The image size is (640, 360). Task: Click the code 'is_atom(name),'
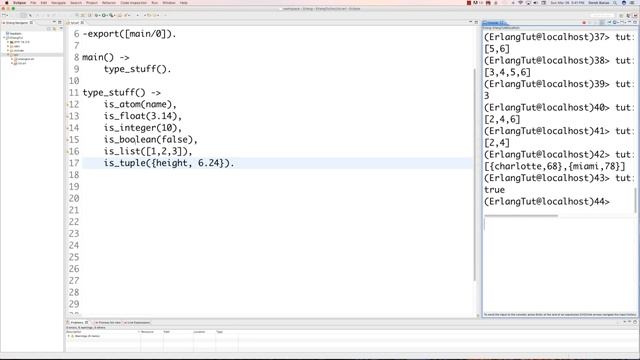pos(140,104)
